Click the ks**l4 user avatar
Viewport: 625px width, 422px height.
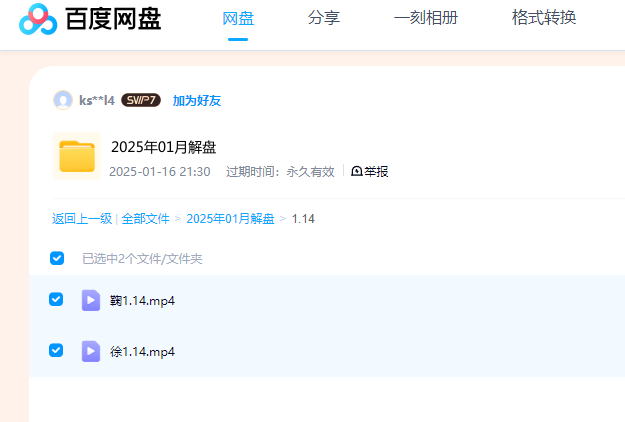tap(63, 100)
